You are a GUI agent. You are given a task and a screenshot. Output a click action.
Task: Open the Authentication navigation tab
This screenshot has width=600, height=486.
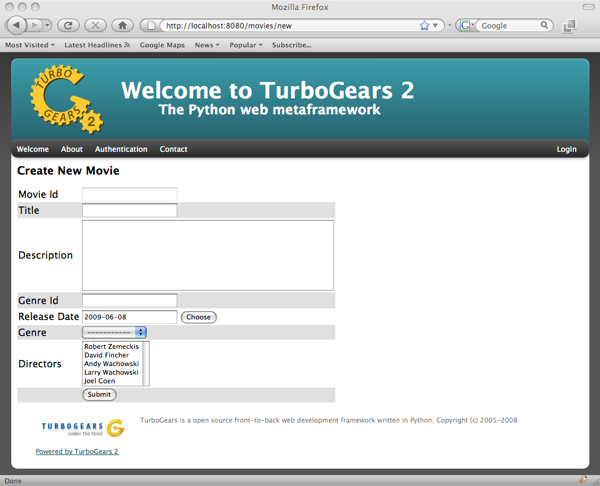pyautogui.click(x=121, y=149)
